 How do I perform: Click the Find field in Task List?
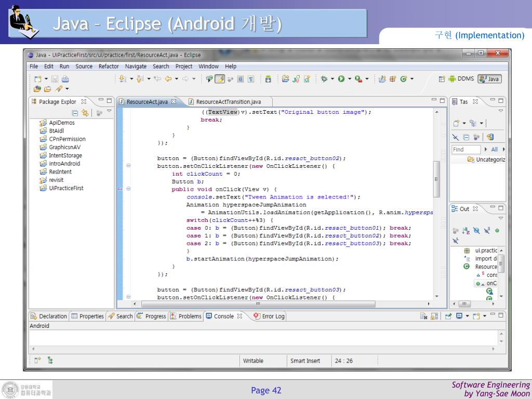[x=466, y=149]
